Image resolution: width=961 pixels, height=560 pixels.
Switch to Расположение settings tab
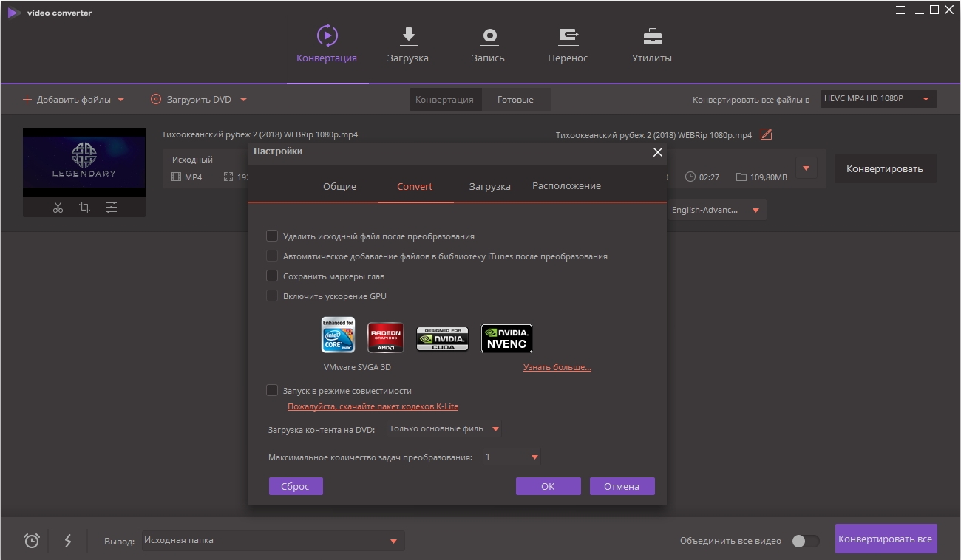click(566, 186)
